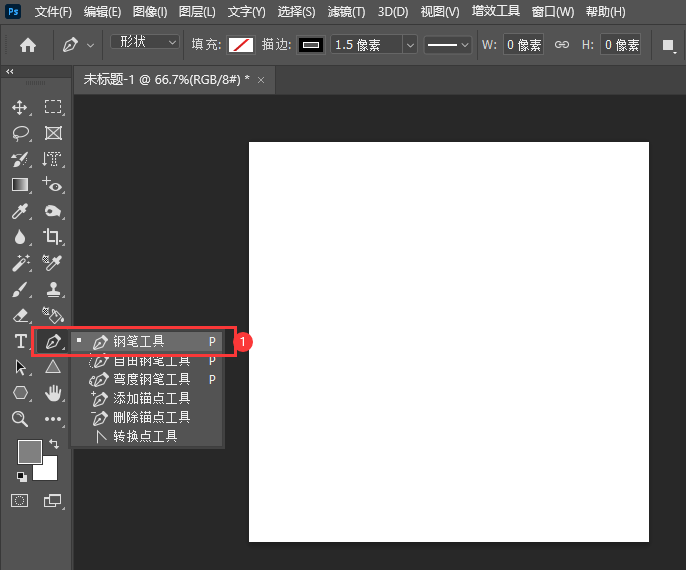Click the Pen tool in toolbar

(x=53, y=341)
